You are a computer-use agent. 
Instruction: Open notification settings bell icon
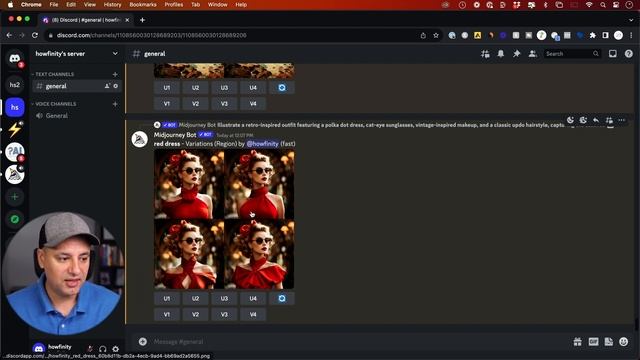click(501, 54)
